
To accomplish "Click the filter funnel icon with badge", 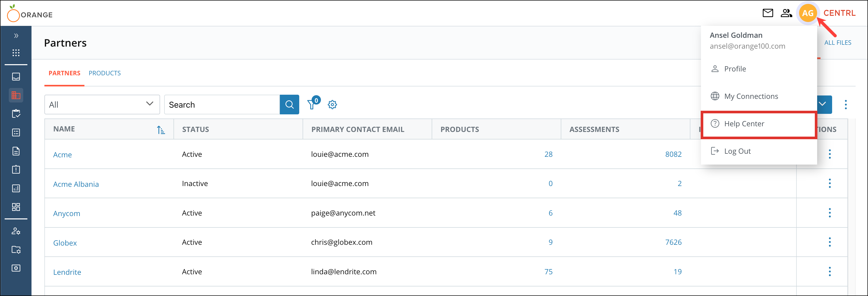I will point(312,104).
